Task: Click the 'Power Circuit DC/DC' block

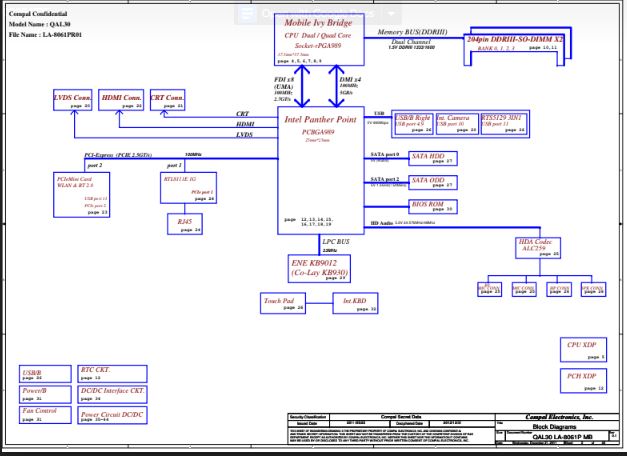Action: pyautogui.click(x=112, y=415)
